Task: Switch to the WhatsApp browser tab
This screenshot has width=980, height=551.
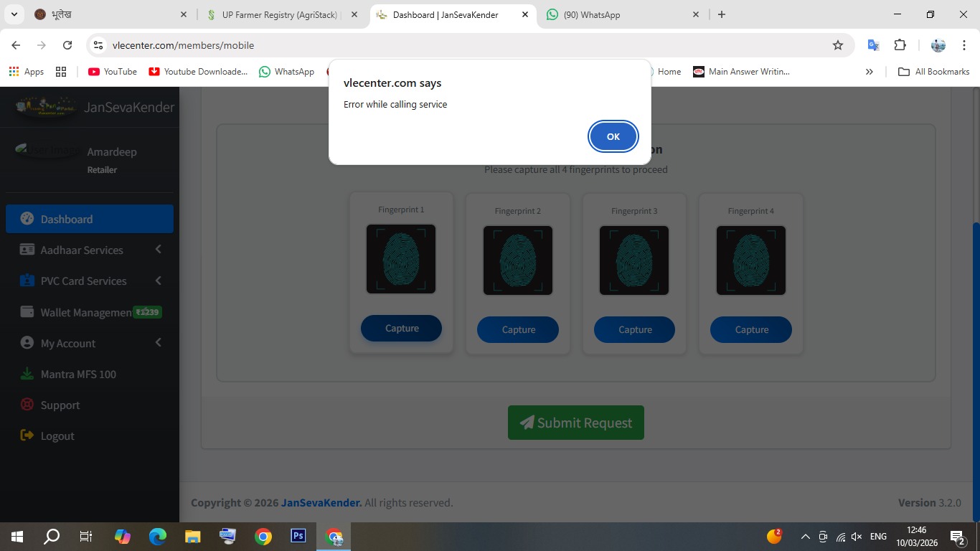Action: [592, 14]
